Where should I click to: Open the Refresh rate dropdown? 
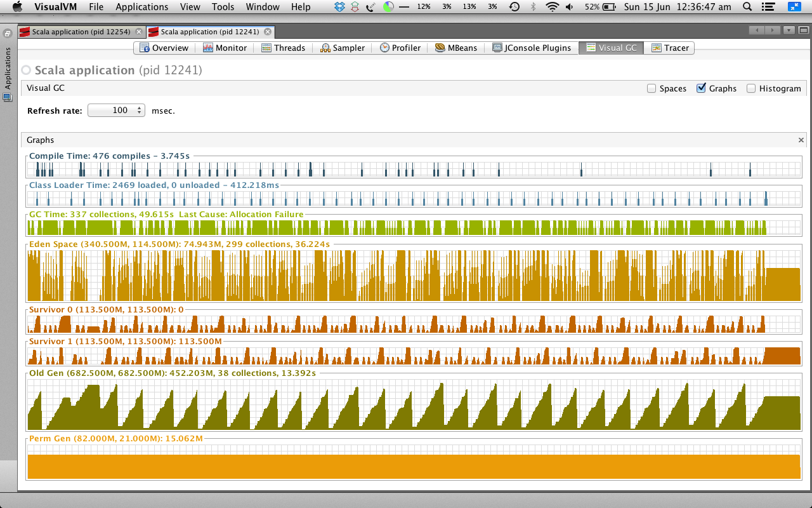click(117, 110)
